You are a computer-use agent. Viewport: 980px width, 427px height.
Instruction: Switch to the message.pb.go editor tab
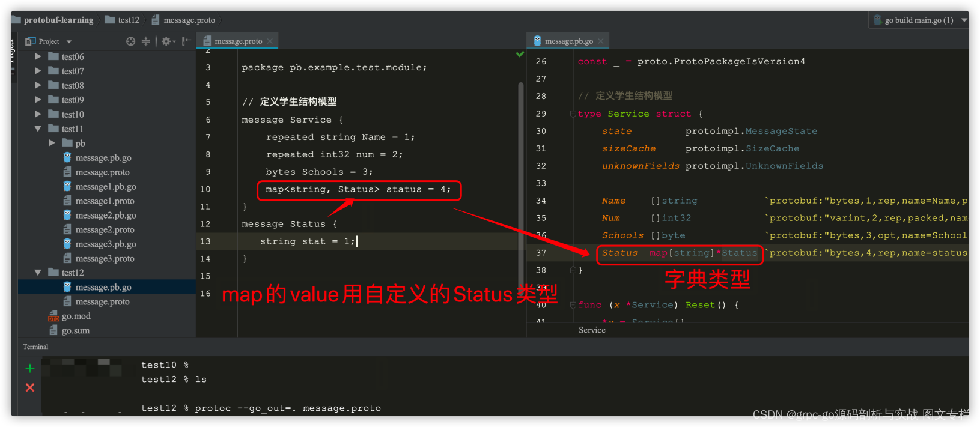click(x=568, y=41)
